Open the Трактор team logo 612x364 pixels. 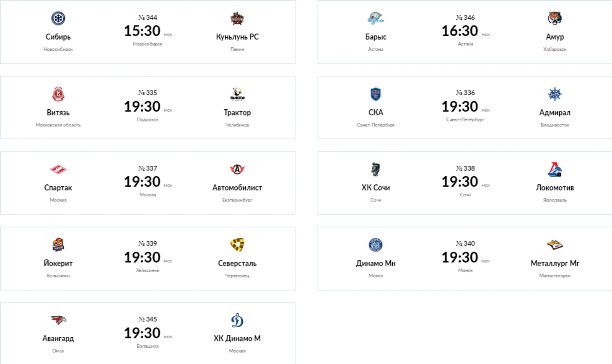[x=237, y=94]
